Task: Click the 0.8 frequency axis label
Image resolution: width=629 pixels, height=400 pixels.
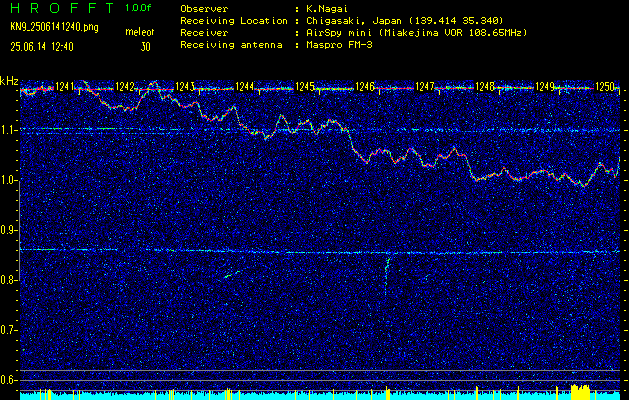Action: 9,280
